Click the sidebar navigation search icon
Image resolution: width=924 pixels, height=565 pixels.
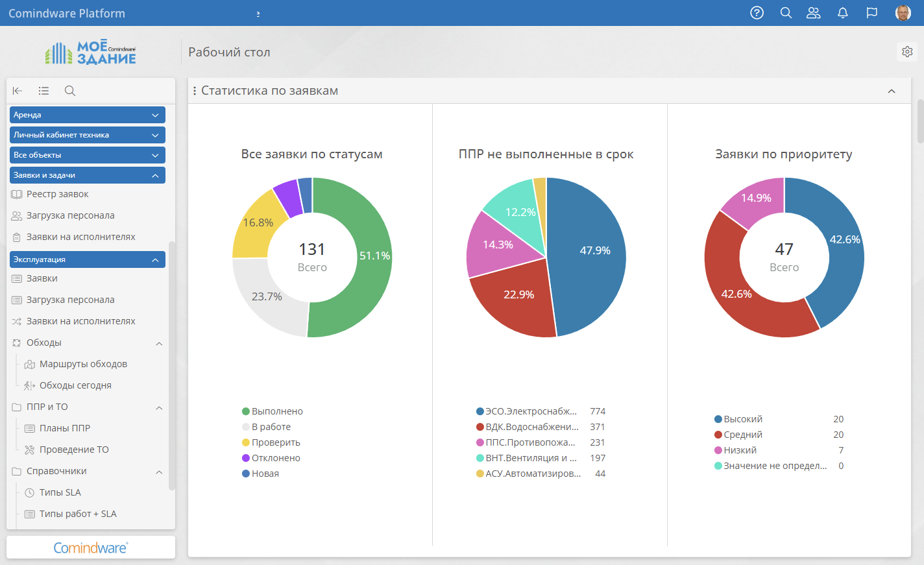[70, 91]
